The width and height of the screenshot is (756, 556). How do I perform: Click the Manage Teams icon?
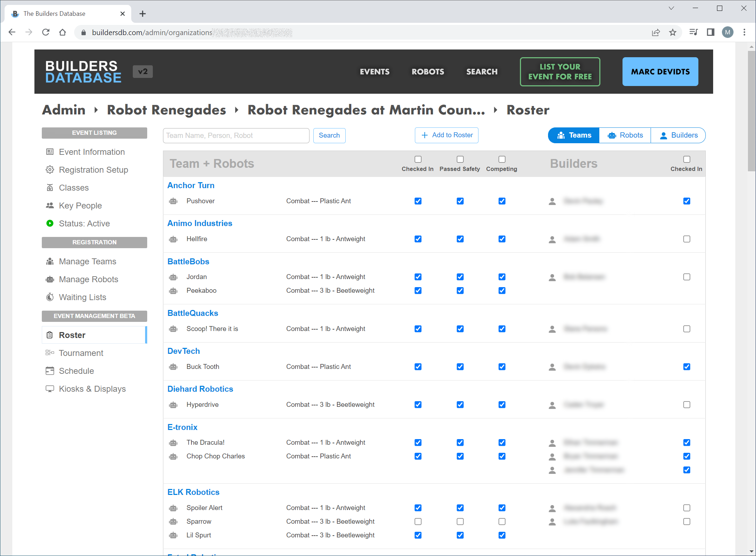tap(50, 261)
